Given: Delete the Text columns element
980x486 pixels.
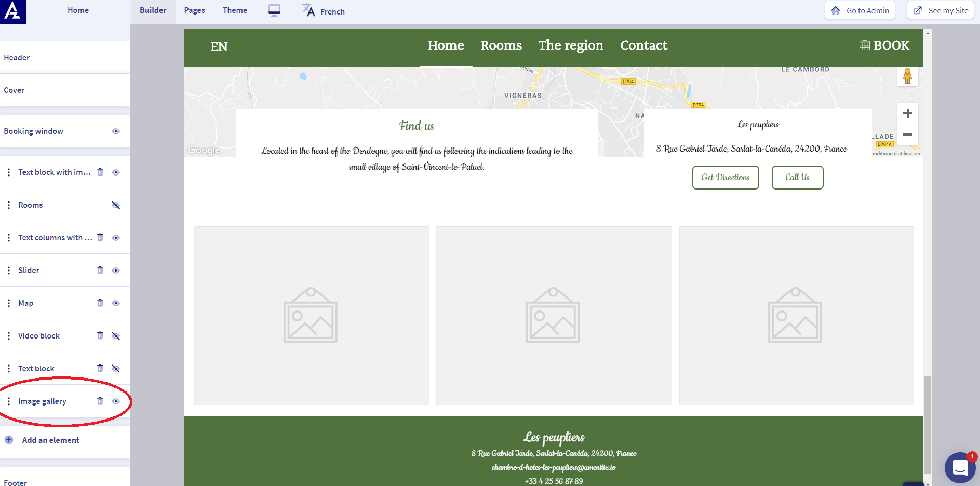Looking at the screenshot, I should (x=100, y=237).
